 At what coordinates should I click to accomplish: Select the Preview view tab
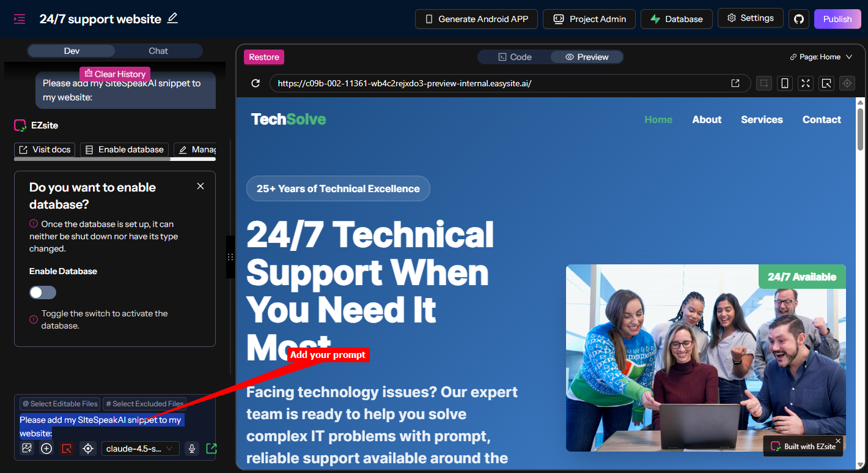coord(587,57)
